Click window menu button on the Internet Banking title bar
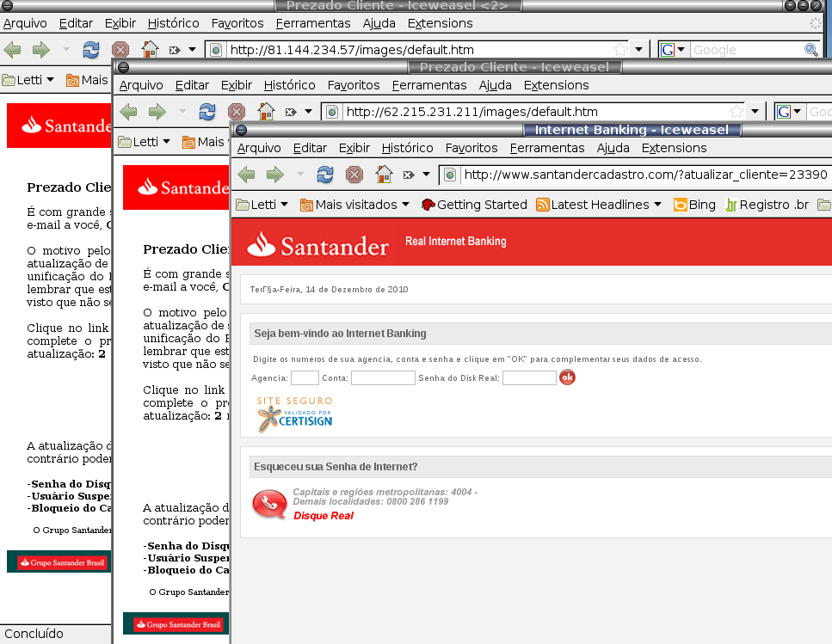 [x=241, y=130]
